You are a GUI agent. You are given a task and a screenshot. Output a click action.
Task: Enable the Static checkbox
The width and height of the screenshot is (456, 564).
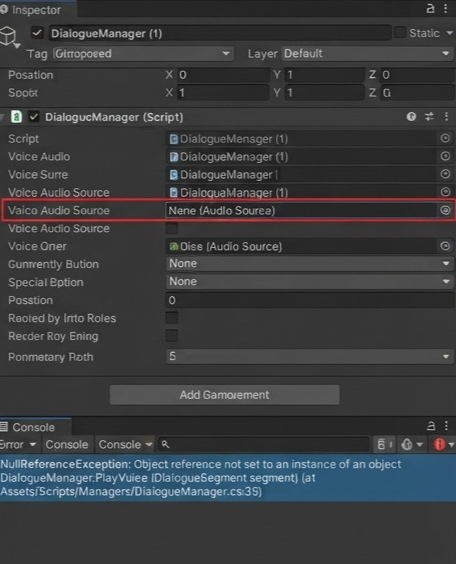tap(400, 32)
